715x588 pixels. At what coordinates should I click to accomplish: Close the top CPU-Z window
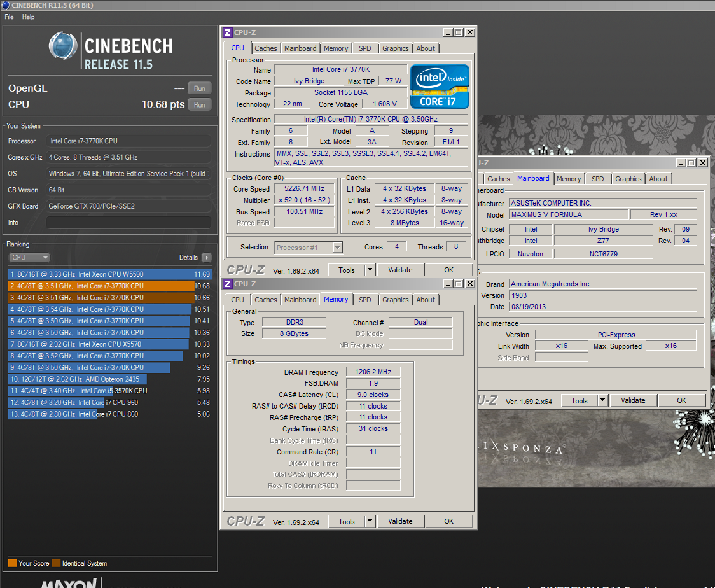coord(470,32)
